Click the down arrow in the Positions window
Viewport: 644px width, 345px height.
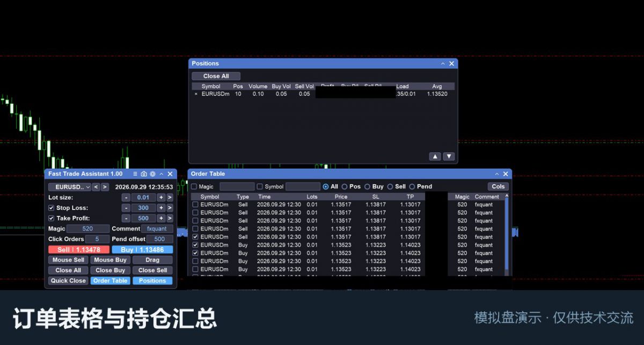(449, 156)
